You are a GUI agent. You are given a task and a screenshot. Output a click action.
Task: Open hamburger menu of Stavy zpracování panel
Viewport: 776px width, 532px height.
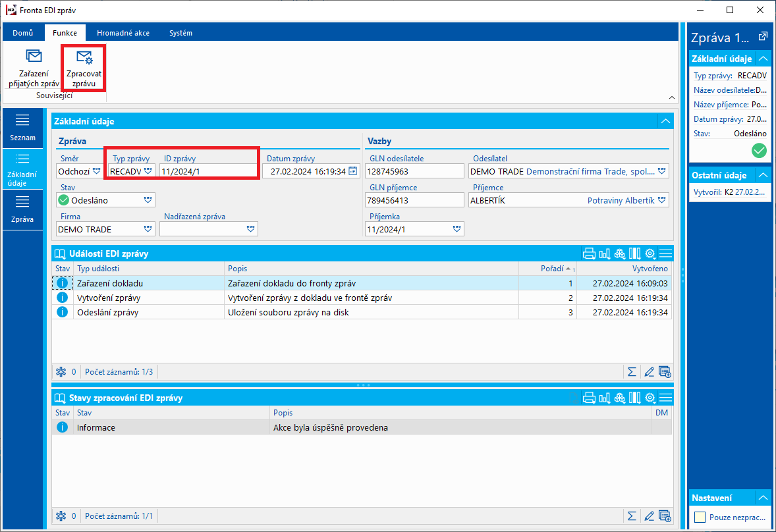coord(665,398)
